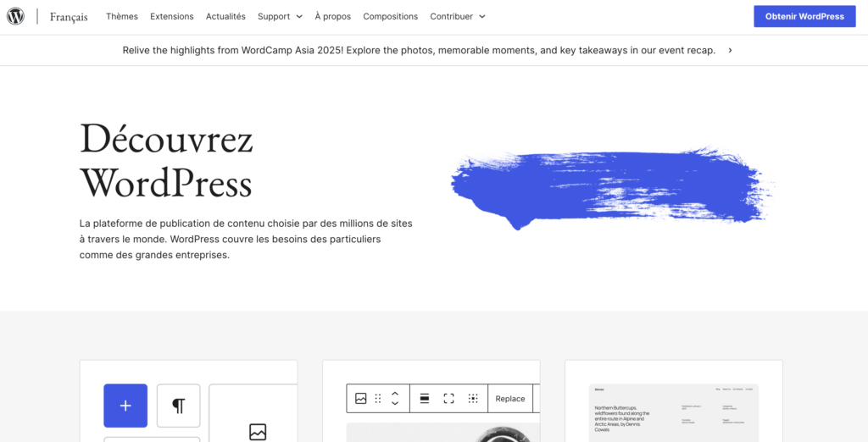
Task: Click the arrow chevron after the banner text
Action: (x=730, y=50)
